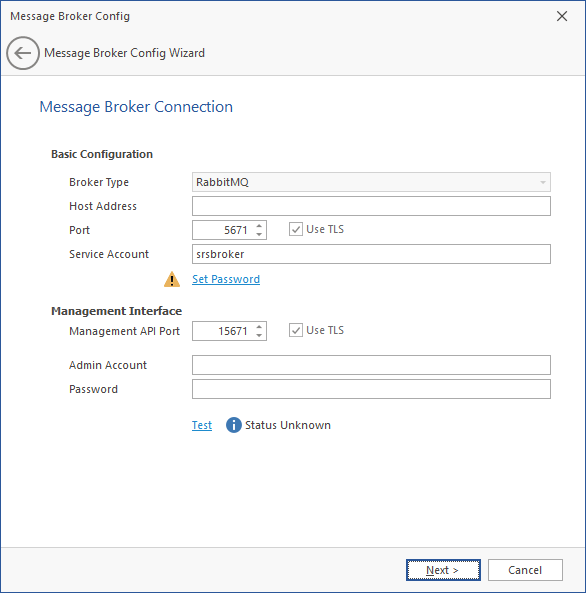Click the back arrow wizard icon

click(23, 53)
